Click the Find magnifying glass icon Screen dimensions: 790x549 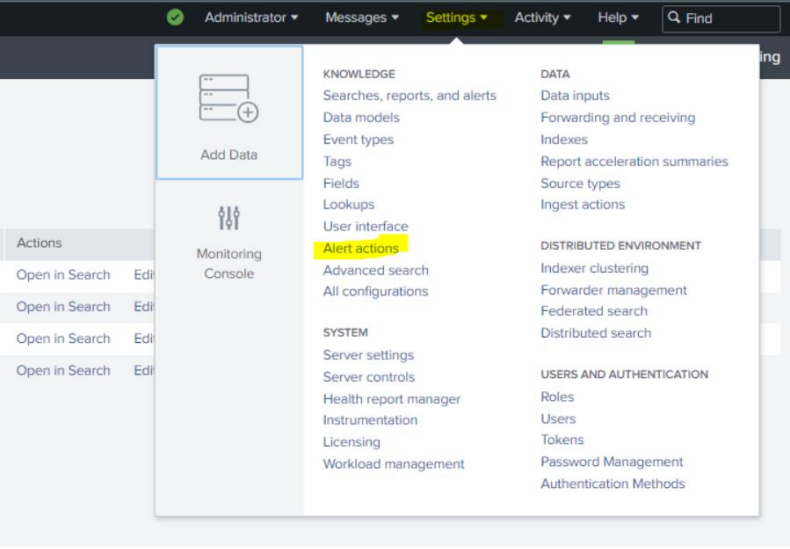point(674,17)
